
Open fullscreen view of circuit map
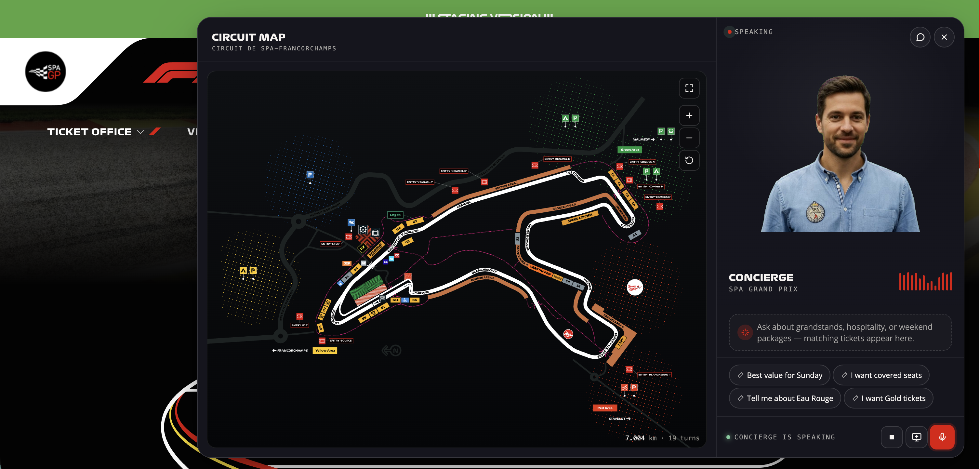click(x=689, y=88)
